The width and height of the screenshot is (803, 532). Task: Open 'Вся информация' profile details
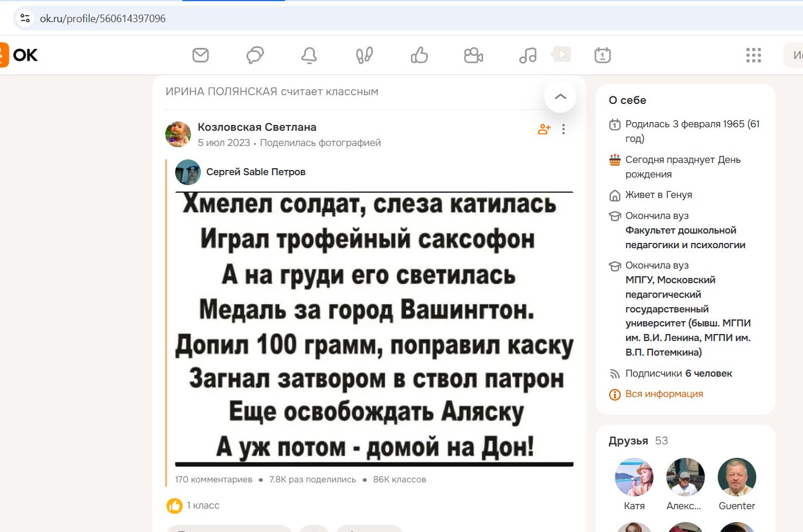[x=664, y=394]
